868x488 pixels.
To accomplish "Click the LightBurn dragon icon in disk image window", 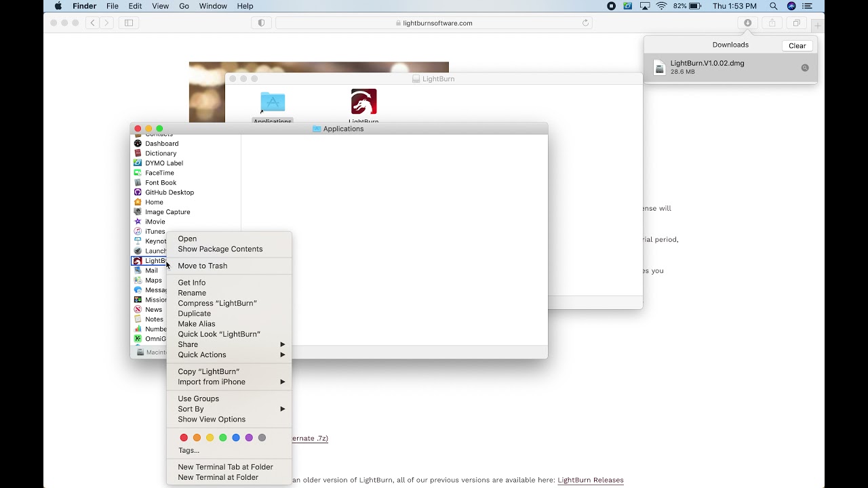I will tap(363, 102).
